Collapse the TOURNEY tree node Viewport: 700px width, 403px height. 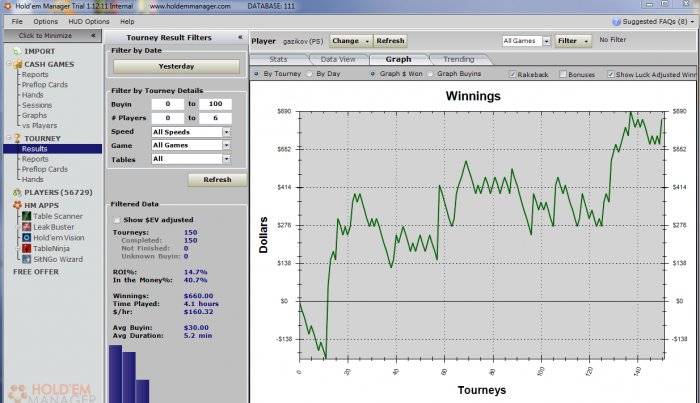[8, 138]
